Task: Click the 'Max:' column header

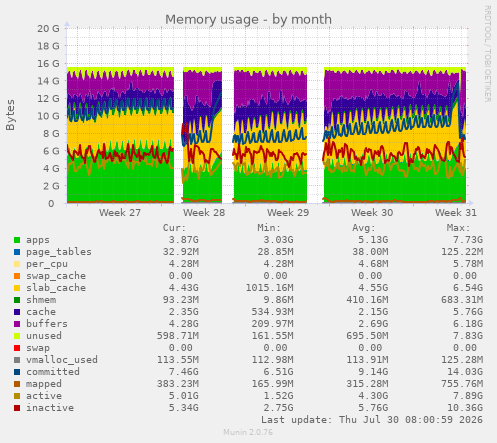Action: (458, 228)
